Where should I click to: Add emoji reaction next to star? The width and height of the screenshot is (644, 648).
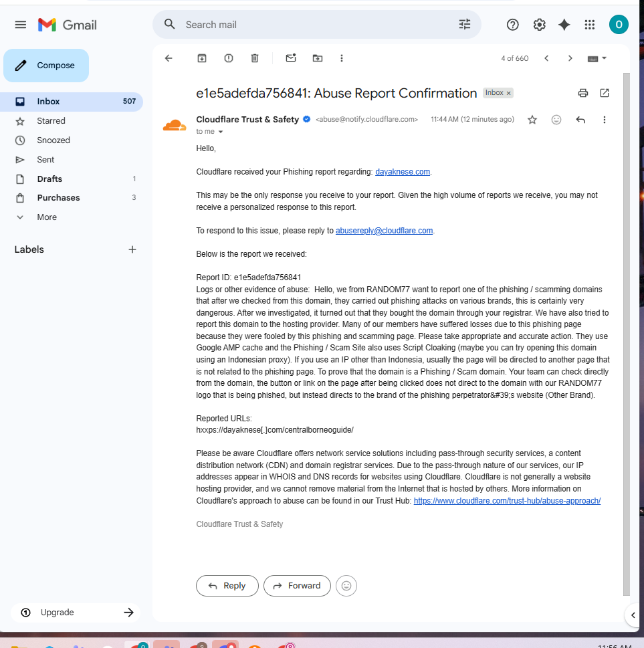556,120
